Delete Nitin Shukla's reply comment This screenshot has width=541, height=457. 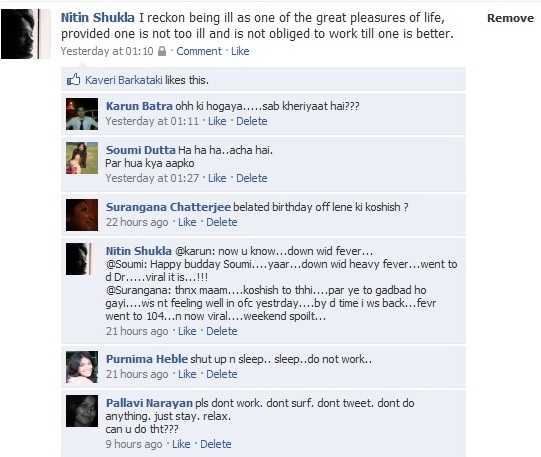tap(222, 331)
